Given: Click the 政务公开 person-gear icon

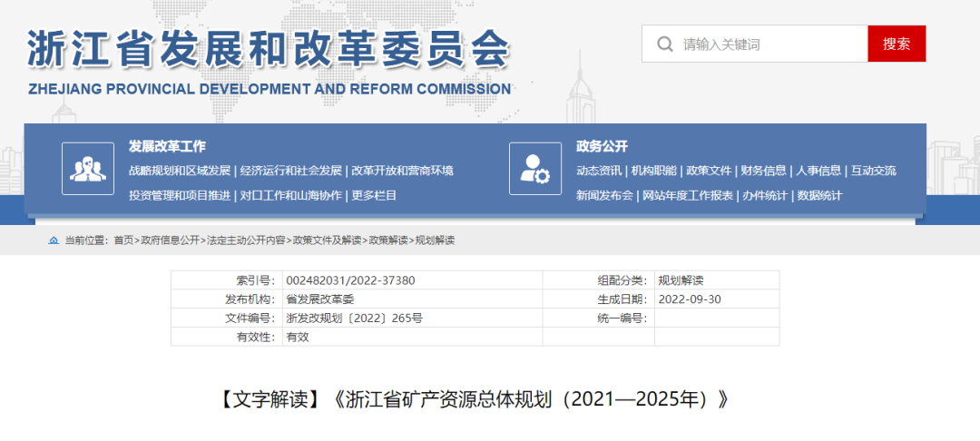Looking at the screenshot, I should [534, 169].
